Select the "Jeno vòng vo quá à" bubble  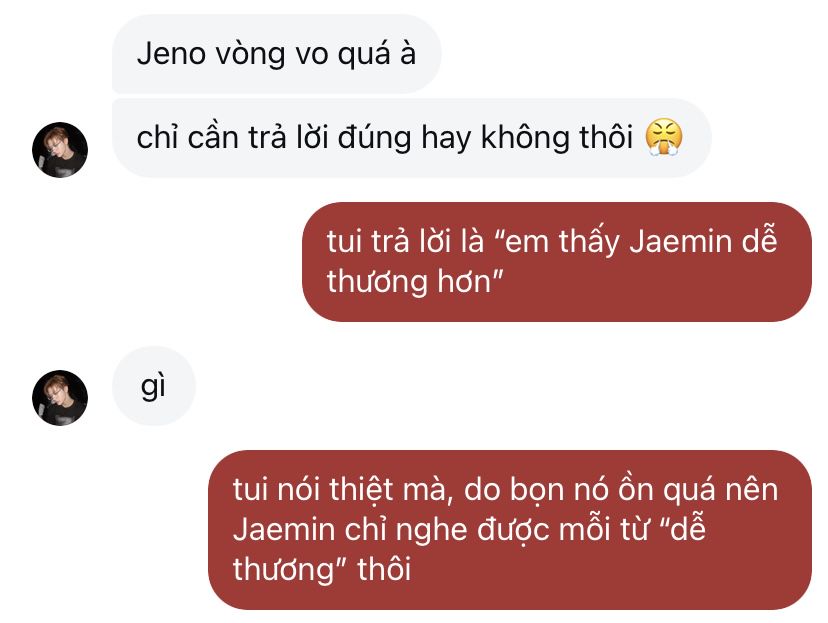(x=277, y=54)
